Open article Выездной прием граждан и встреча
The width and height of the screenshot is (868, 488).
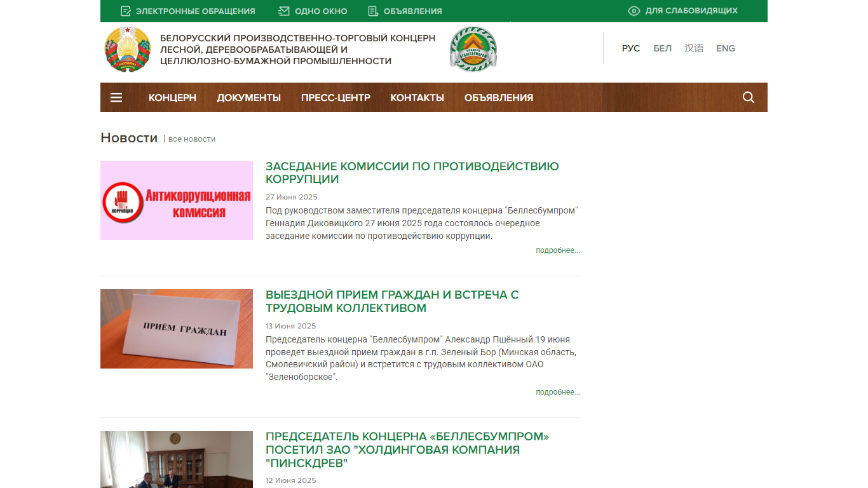pos(392,302)
